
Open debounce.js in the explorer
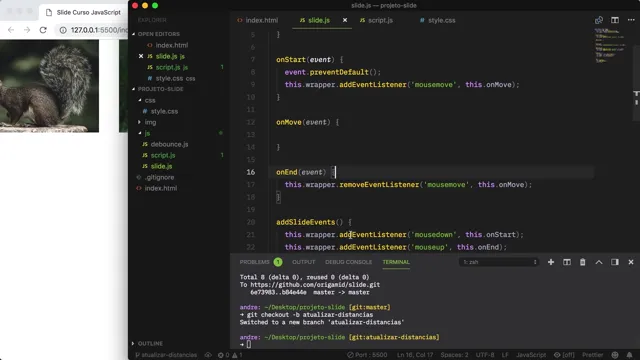click(169, 144)
